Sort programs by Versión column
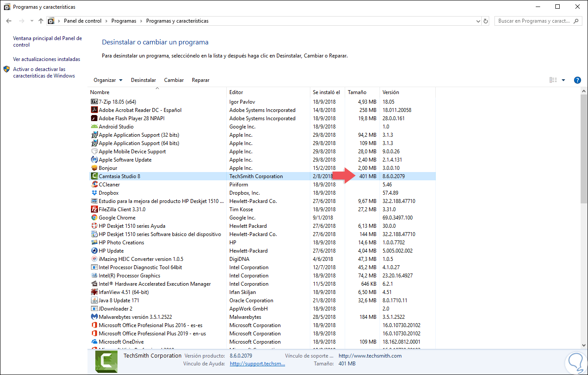Image resolution: width=588 pixels, height=375 pixels. pos(407,92)
